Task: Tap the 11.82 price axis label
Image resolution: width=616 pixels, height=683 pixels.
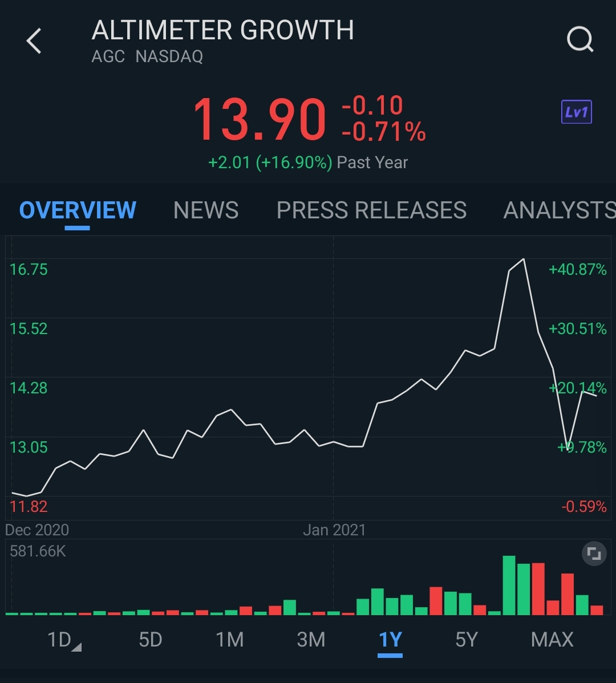Action: click(x=29, y=506)
